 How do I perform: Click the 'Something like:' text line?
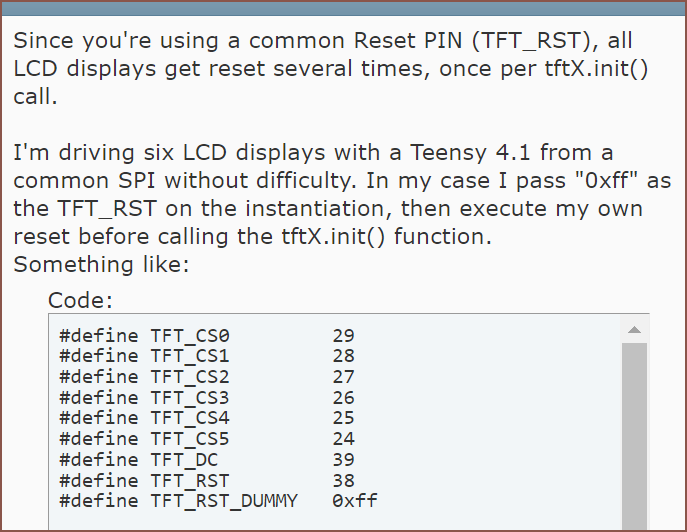point(101,265)
